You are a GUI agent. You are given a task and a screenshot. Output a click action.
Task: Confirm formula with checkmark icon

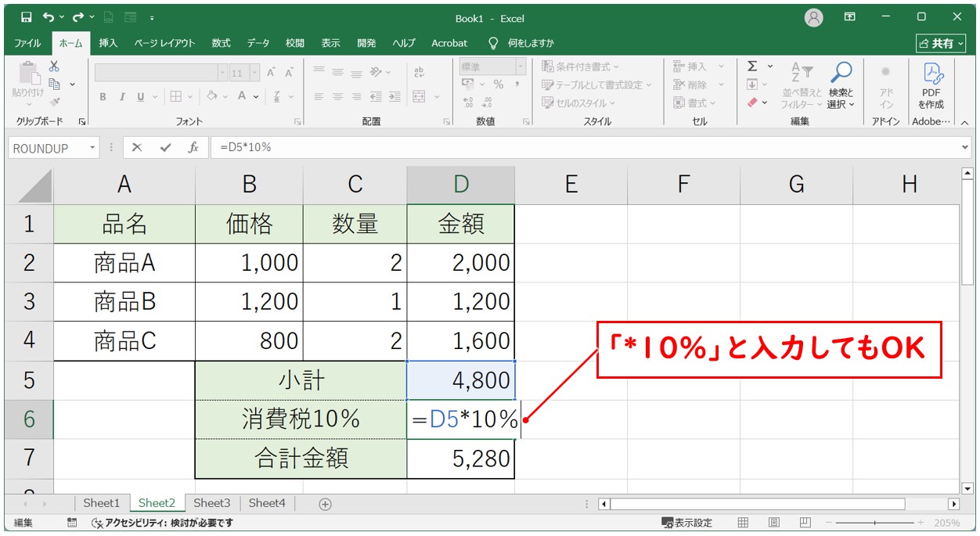click(x=165, y=147)
